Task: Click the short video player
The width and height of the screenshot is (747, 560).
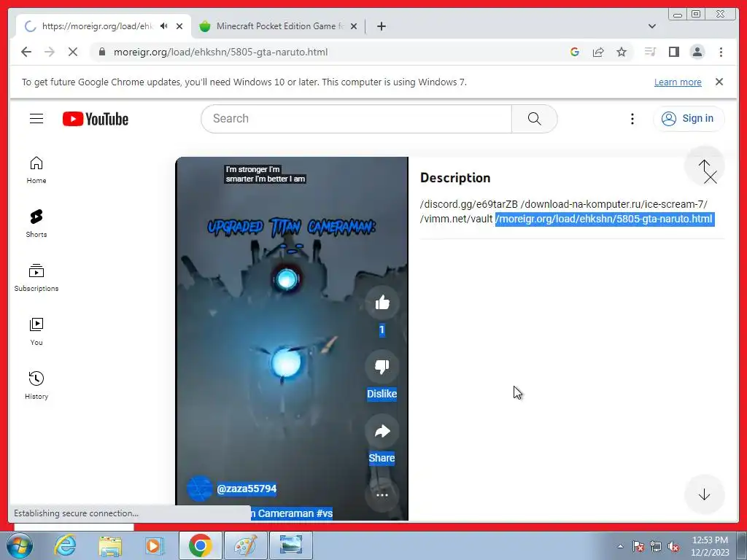Action: (292, 338)
